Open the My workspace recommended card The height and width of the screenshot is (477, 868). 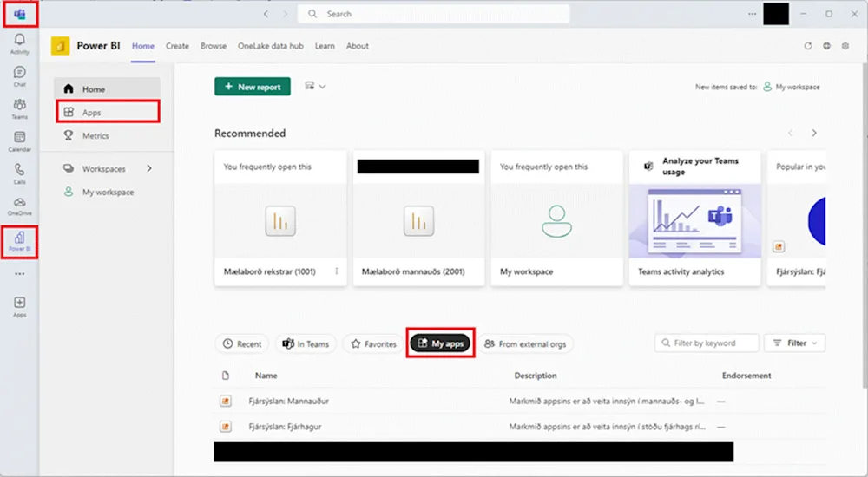click(557, 218)
